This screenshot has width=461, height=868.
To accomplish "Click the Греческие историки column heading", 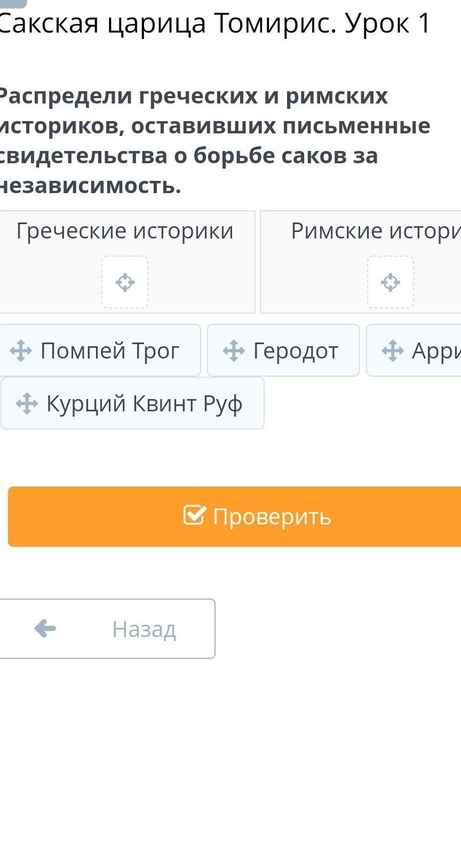I will click(125, 231).
